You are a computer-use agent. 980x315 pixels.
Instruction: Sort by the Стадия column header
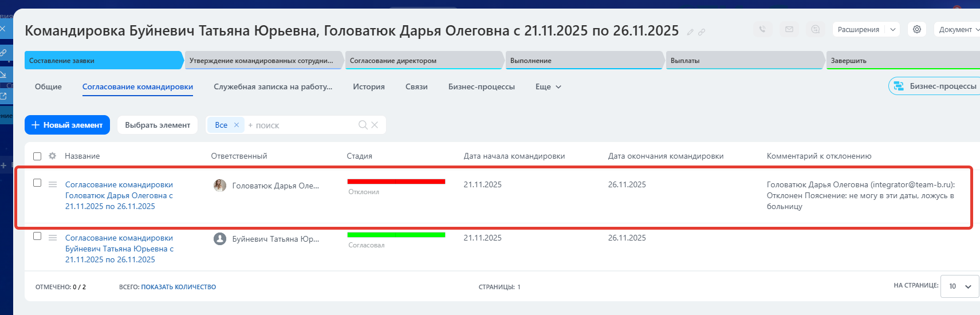pos(359,156)
